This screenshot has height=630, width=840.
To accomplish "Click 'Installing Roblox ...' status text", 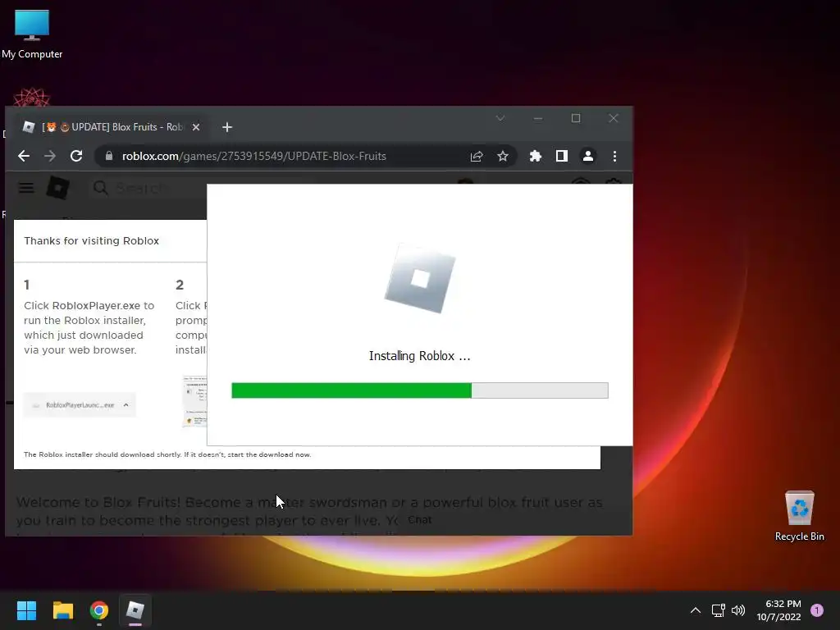I will [419, 356].
